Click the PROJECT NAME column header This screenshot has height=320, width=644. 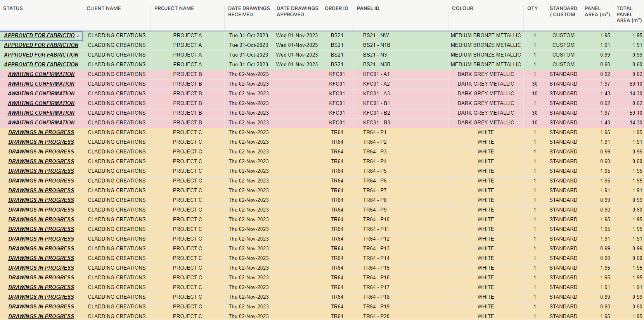174,9
